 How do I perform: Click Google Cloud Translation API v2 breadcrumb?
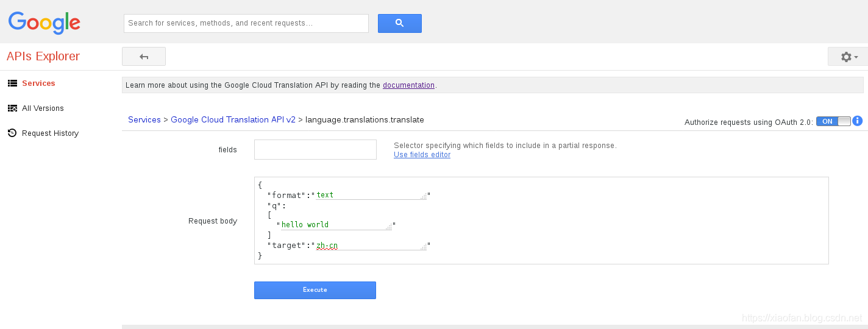coord(233,120)
